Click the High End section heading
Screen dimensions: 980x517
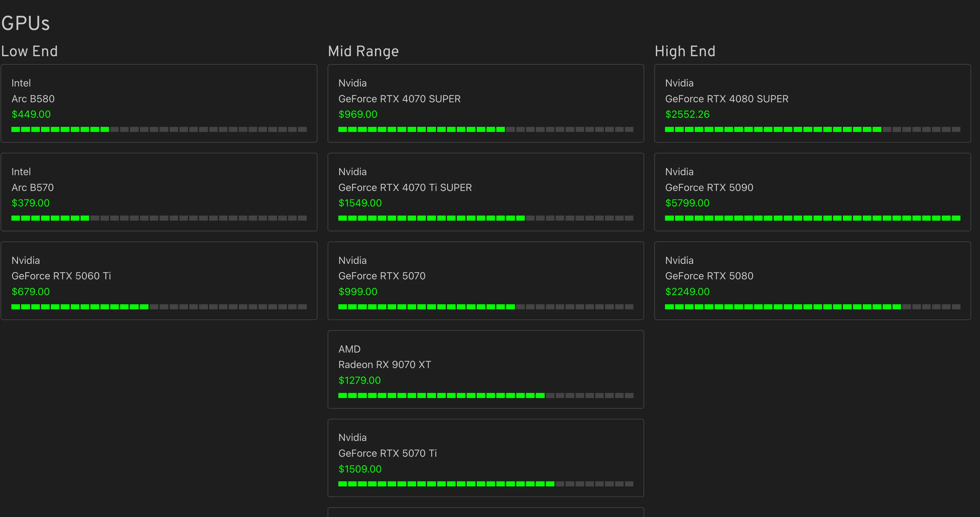[685, 51]
